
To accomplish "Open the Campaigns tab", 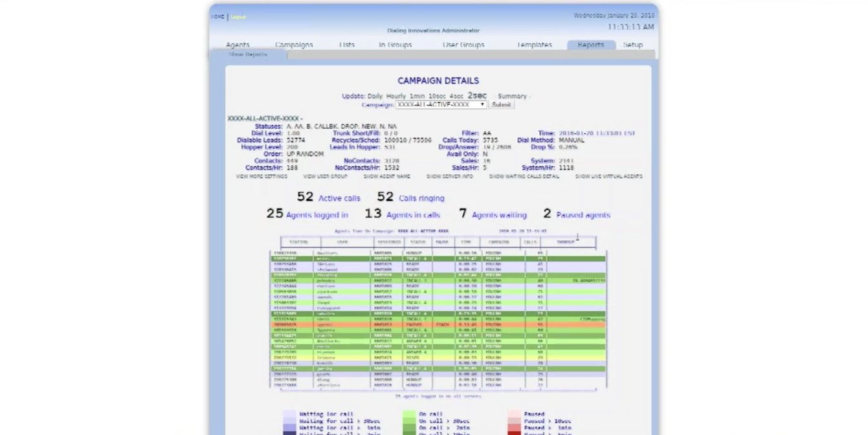I will click(x=294, y=45).
